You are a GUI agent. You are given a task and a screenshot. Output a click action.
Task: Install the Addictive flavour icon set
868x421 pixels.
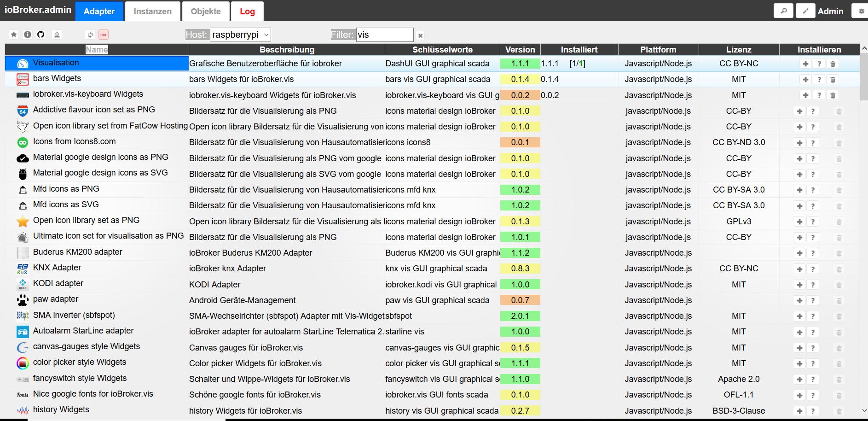799,111
